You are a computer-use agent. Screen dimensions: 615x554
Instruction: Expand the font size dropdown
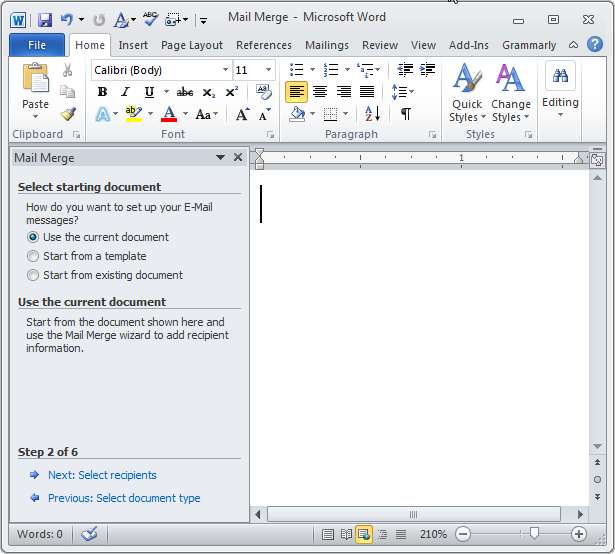click(269, 70)
